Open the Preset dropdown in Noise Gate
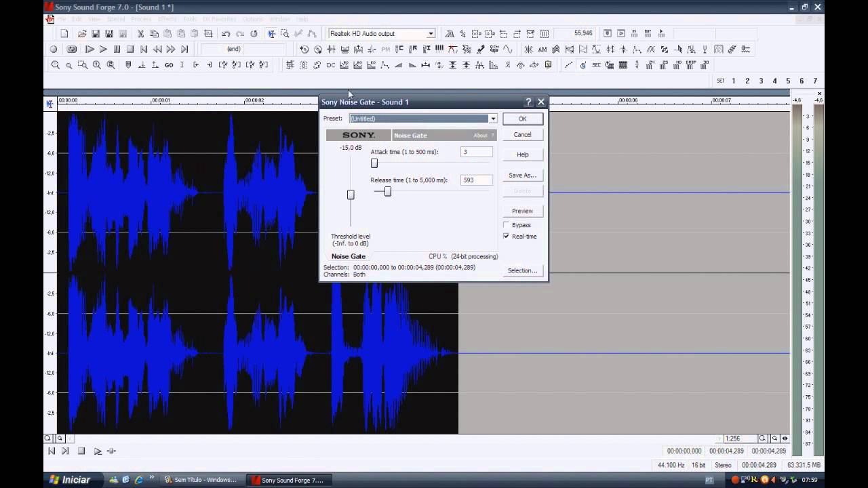This screenshot has height=488, width=868. (x=493, y=119)
